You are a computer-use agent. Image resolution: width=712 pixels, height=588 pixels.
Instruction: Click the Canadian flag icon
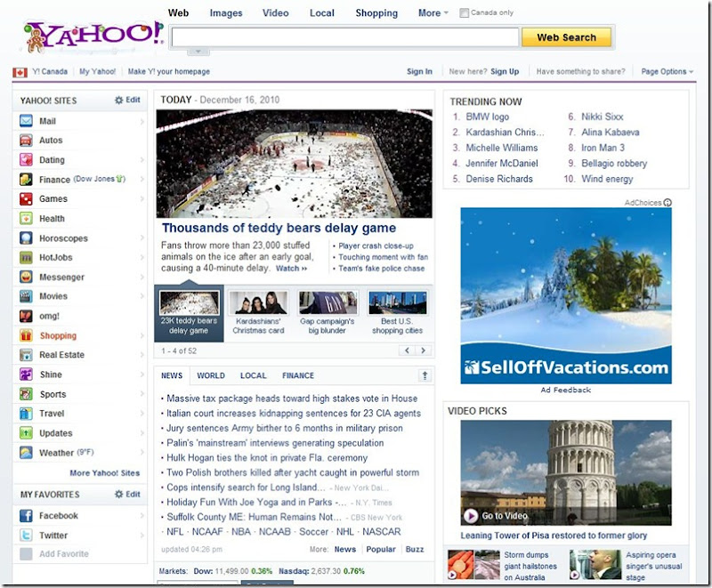pyautogui.click(x=20, y=72)
